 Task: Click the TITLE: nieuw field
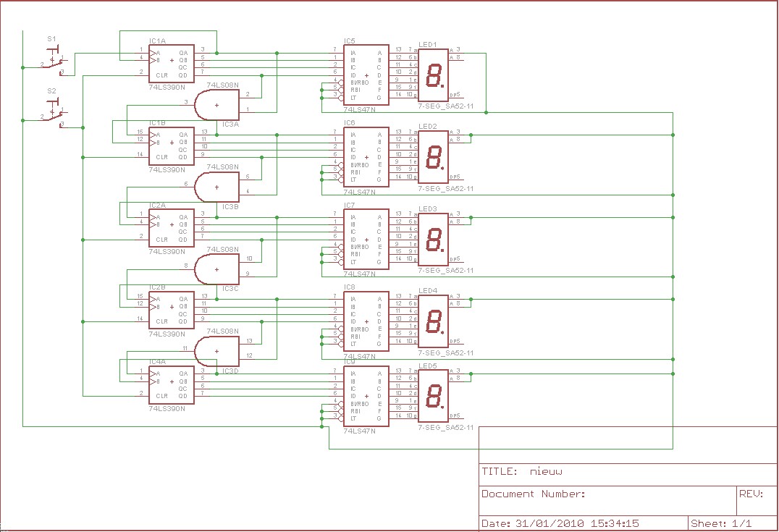628,475
